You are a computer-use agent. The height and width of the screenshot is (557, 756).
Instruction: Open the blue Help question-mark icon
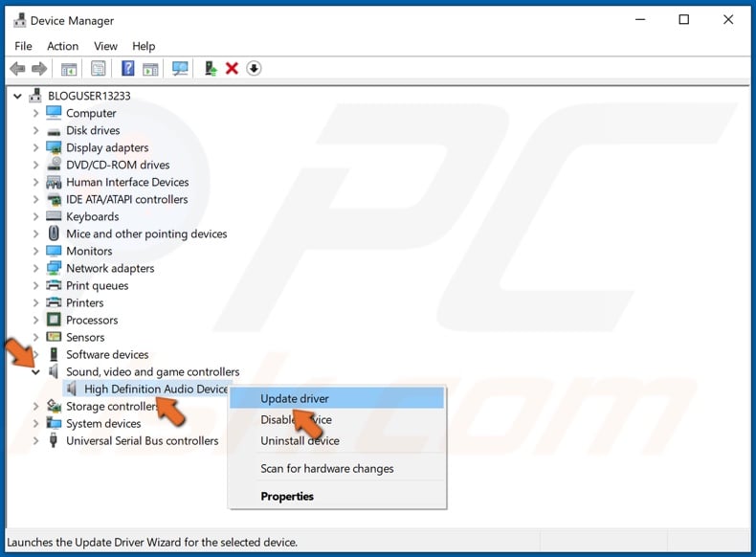(128, 69)
